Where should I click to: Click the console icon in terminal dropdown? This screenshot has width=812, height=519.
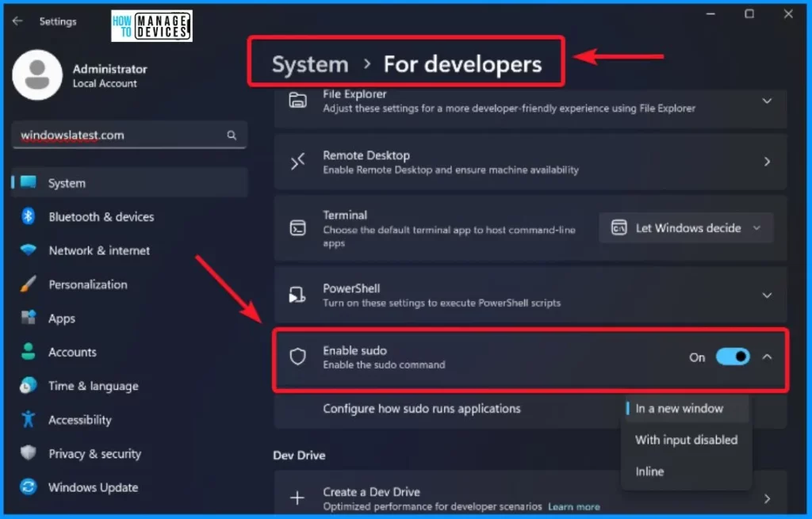[x=619, y=227]
